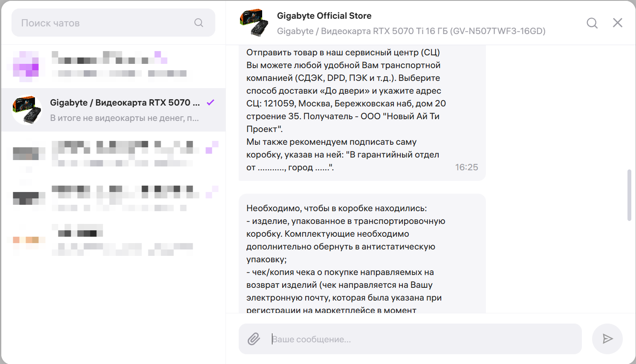
Task: Open the blurred chat above the Gigabyte chat
Action: pyautogui.click(x=113, y=66)
